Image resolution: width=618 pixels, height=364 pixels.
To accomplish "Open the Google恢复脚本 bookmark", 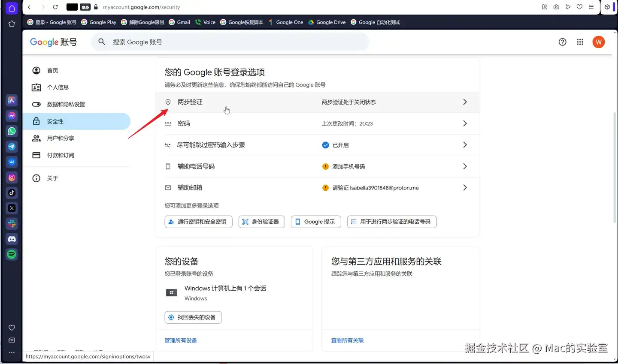I will (242, 22).
